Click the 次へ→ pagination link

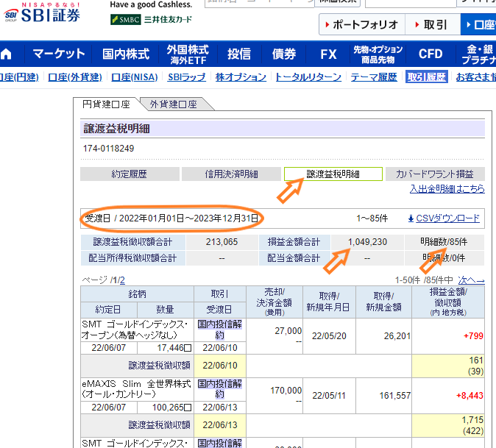point(471,280)
